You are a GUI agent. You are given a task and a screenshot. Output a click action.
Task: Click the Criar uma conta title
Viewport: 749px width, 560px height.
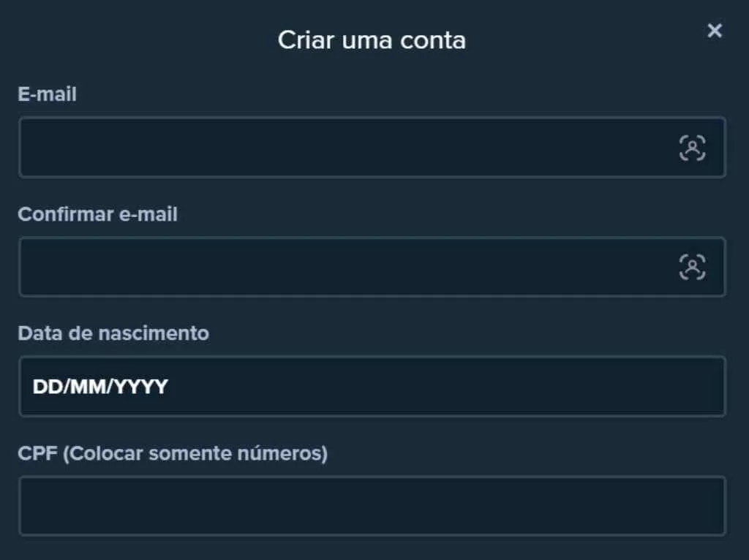[371, 40]
